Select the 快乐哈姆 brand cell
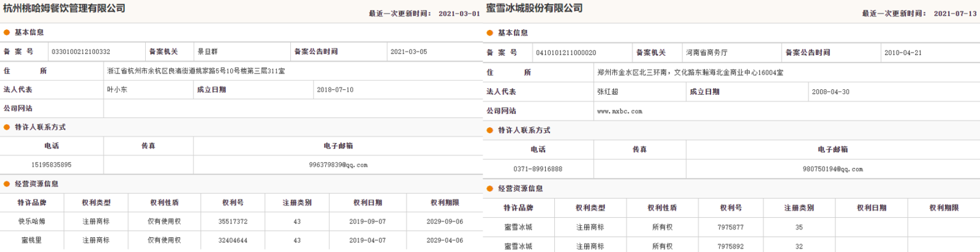 click(x=32, y=221)
